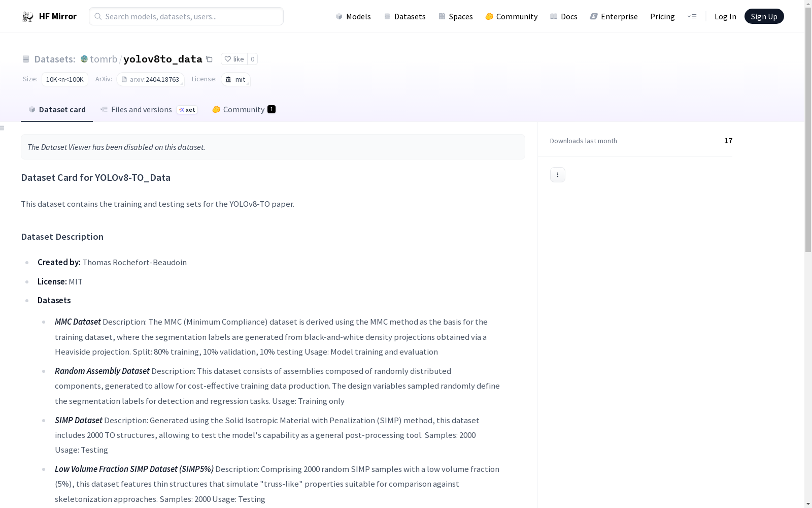Click the xet badge
Image resolution: width=812 pixels, height=508 pixels.
(x=187, y=110)
